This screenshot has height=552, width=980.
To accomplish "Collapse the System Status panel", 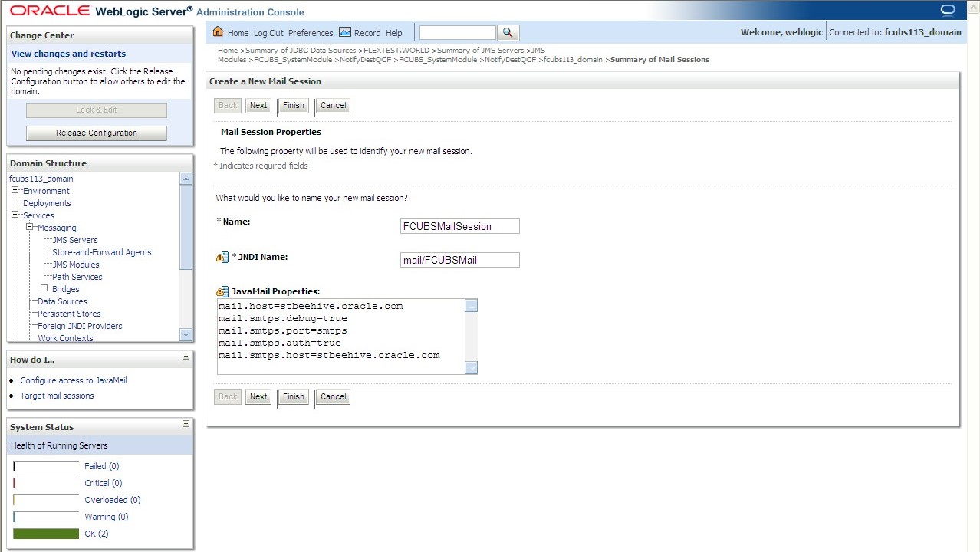I will [x=186, y=424].
